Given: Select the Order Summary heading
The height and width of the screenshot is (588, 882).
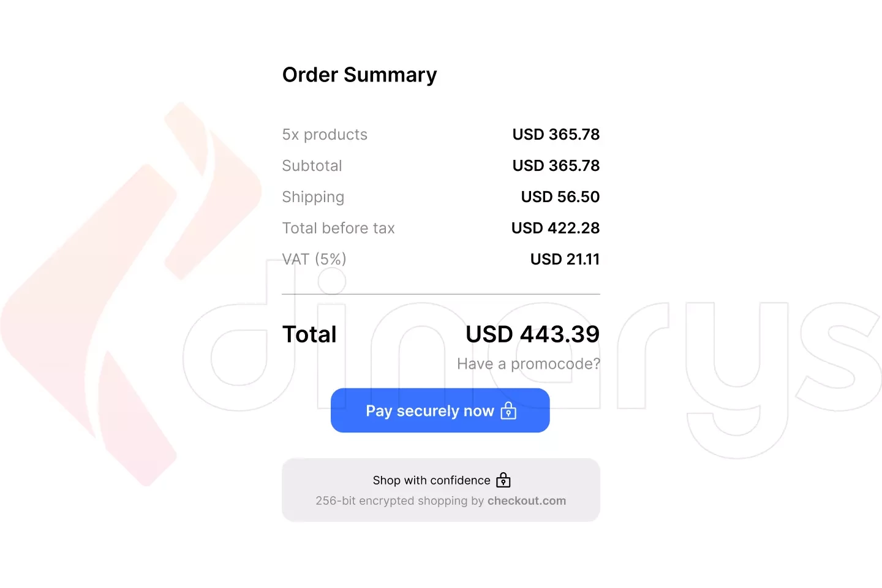Looking at the screenshot, I should pyautogui.click(x=360, y=75).
